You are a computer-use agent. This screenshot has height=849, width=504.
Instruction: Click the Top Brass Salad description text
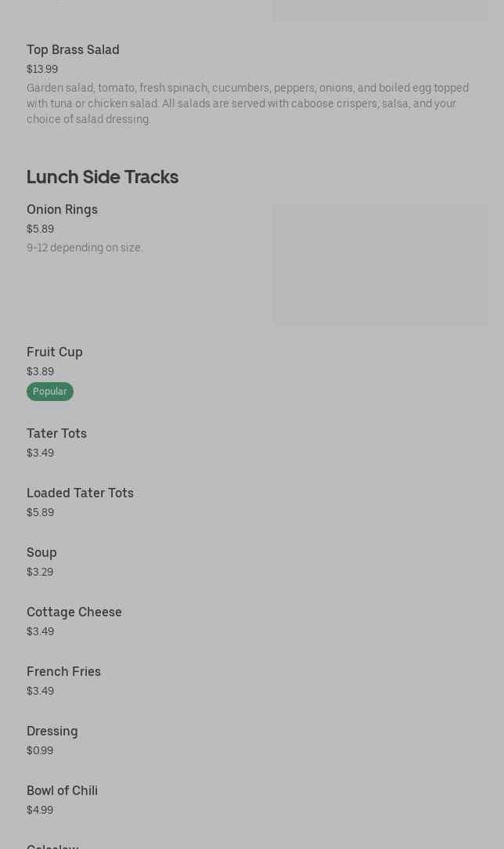[247, 103]
